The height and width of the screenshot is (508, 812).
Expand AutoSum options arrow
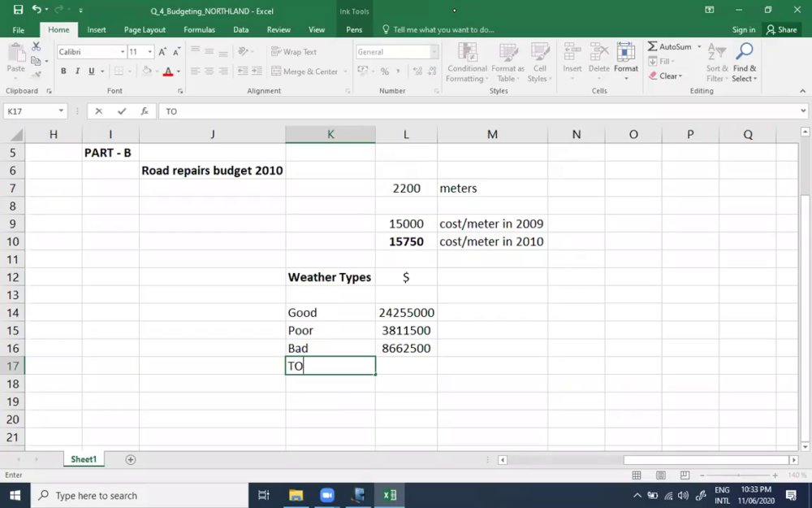pos(699,46)
